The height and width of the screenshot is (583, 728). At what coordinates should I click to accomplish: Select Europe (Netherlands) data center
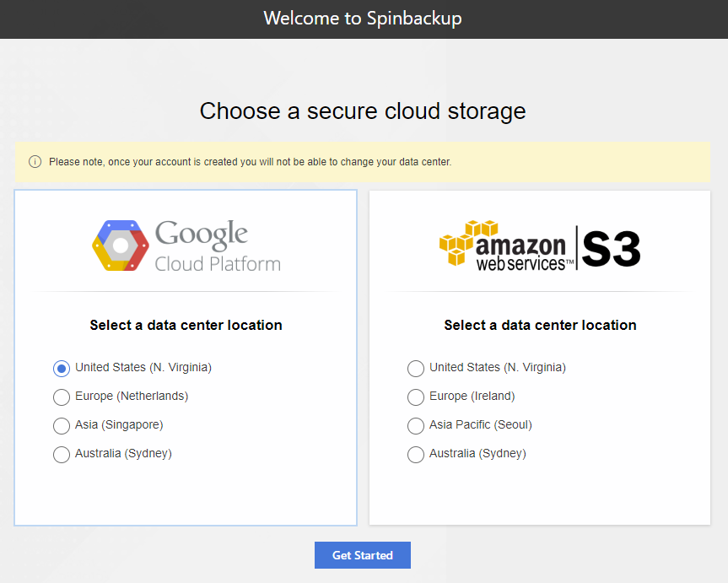pos(62,397)
